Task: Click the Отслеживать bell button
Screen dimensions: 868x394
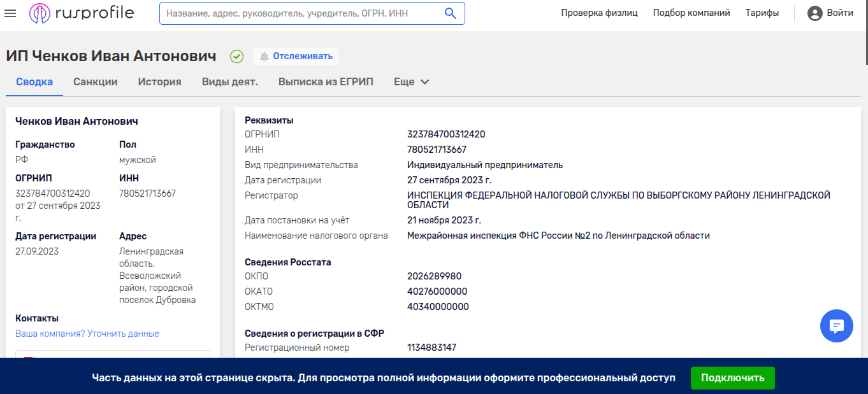Action: [296, 56]
